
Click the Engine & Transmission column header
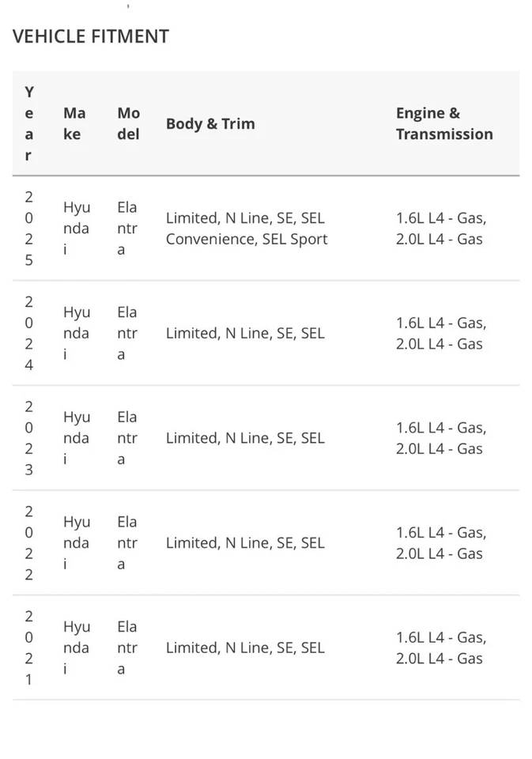[x=444, y=124]
